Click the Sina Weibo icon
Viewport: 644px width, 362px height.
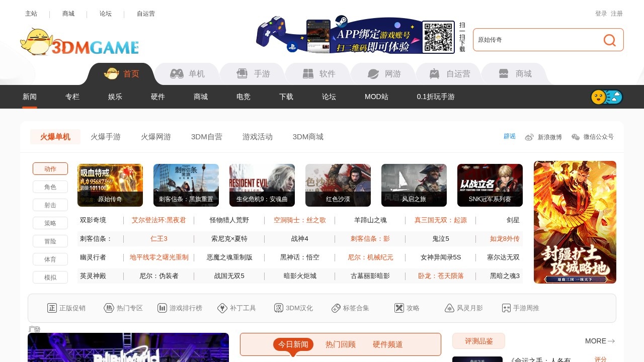(529, 137)
